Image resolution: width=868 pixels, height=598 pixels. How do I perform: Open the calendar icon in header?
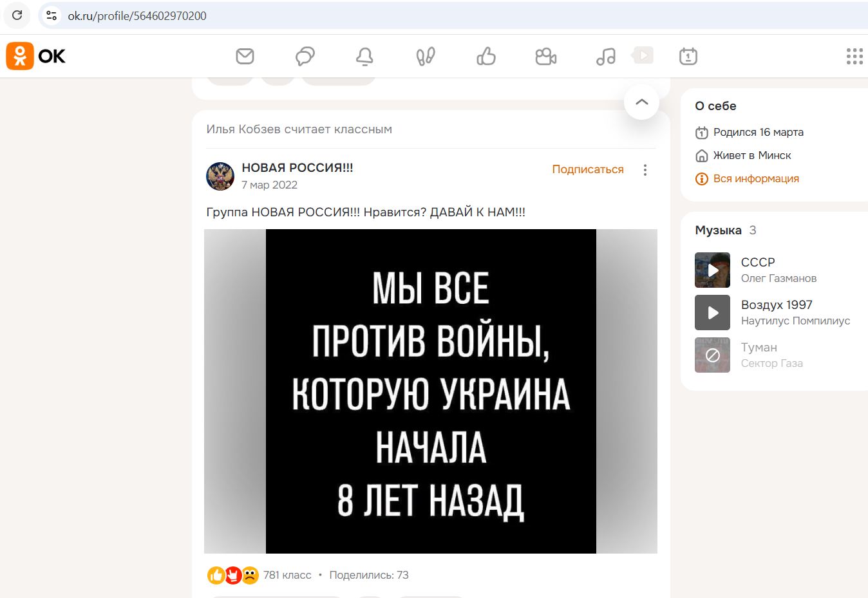[688, 57]
